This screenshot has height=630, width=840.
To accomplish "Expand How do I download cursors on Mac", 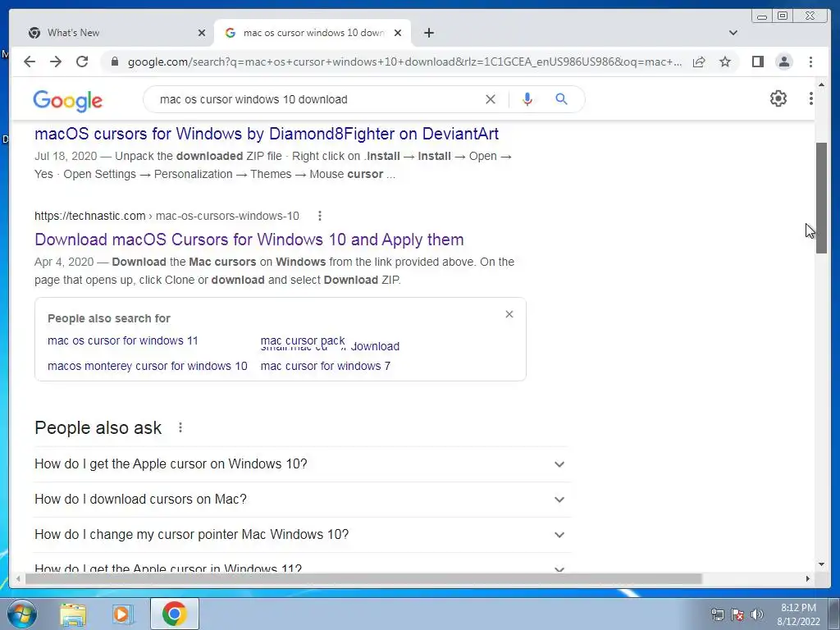I will tap(301, 500).
